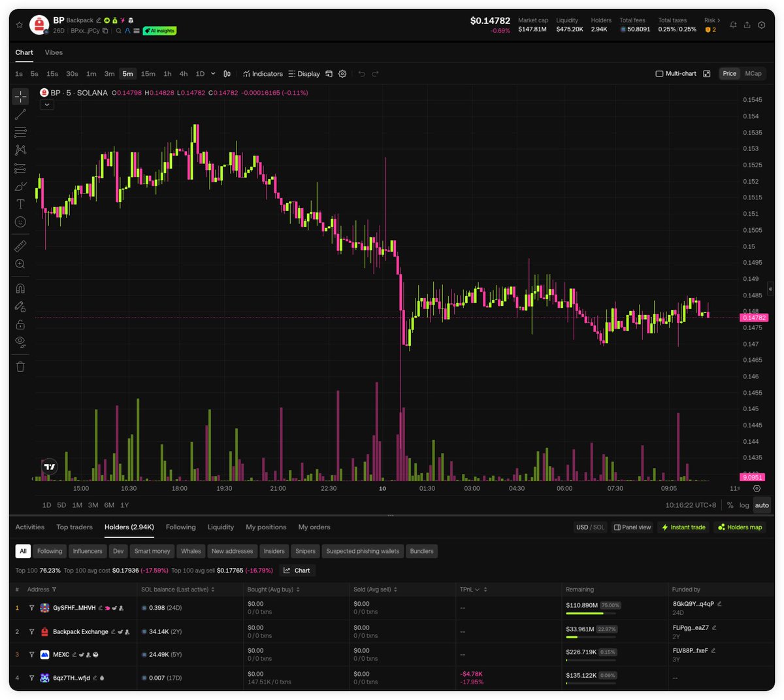Viewport: 784px width, 700px height.
Task: Toggle hide all drawings eye icon
Action: (x=21, y=342)
